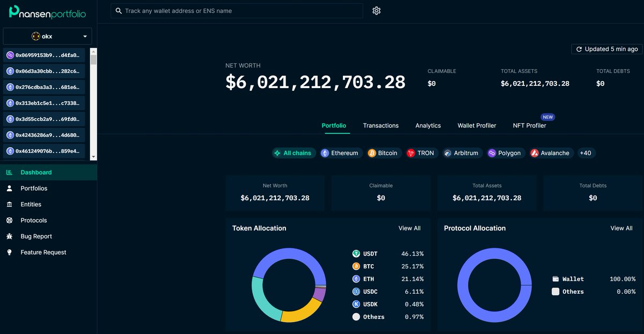Viewport: 644px width, 334px height.
Task: Switch to the Transactions tab
Action: click(x=380, y=126)
